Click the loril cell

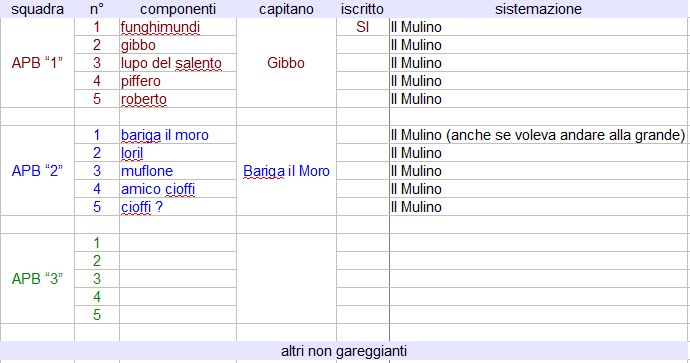coord(178,153)
